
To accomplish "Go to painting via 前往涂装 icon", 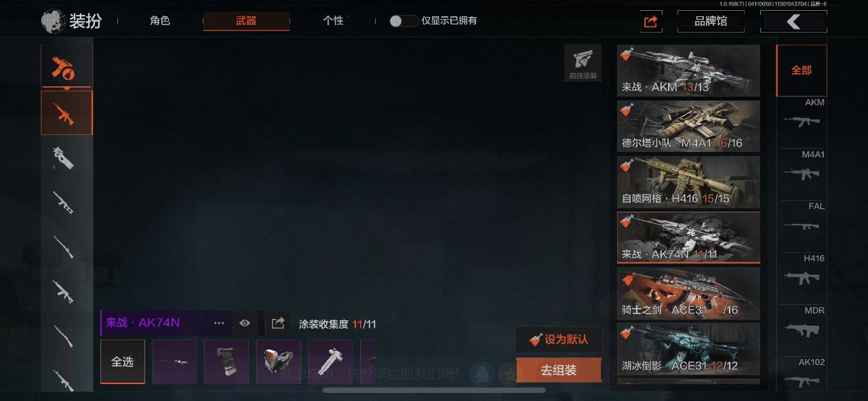I will point(583,63).
